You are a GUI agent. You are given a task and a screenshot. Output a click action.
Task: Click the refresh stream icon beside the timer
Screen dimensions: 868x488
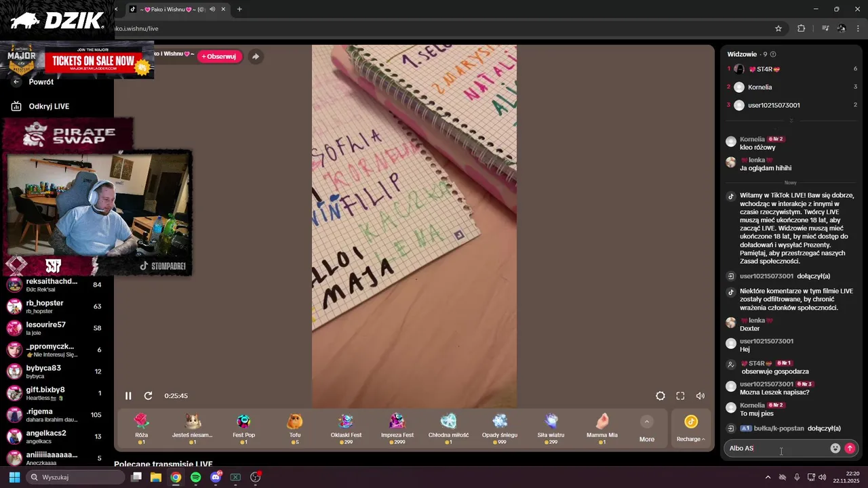click(148, 396)
